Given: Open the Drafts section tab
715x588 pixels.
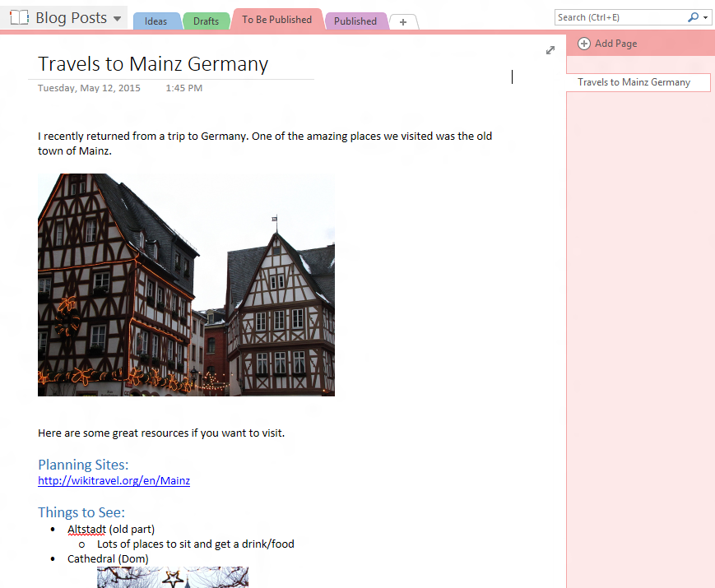Looking at the screenshot, I should [206, 21].
